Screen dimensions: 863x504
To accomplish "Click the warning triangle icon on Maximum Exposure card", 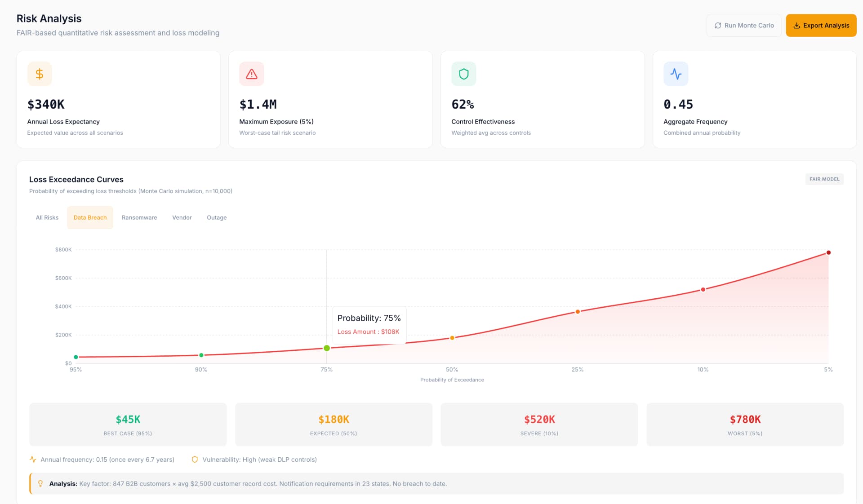I will tap(252, 74).
